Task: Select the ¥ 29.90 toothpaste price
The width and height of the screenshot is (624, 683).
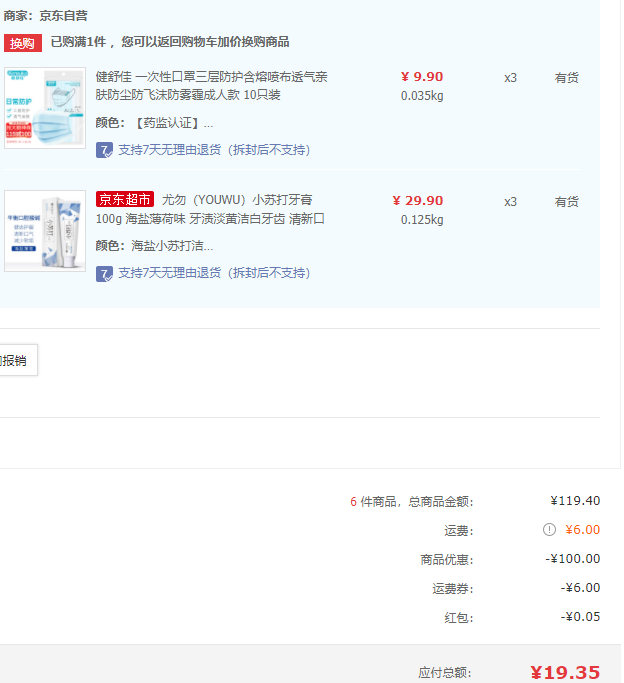Action: tap(418, 200)
